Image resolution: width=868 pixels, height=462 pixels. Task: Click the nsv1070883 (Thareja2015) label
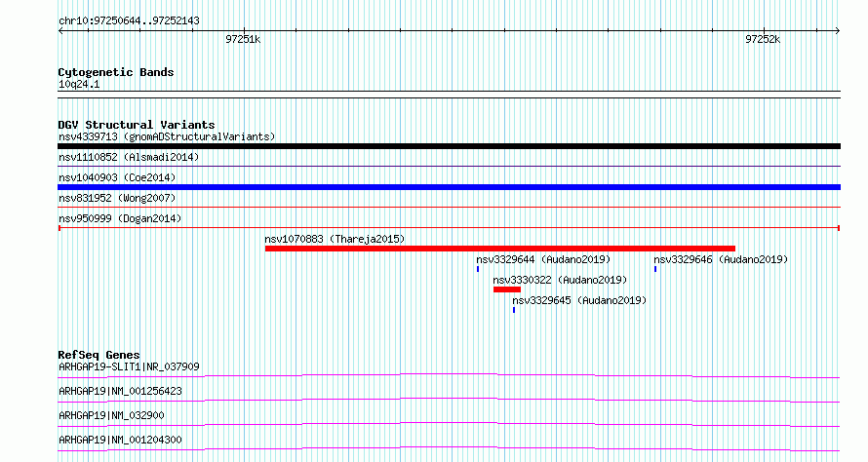[335, 239]
